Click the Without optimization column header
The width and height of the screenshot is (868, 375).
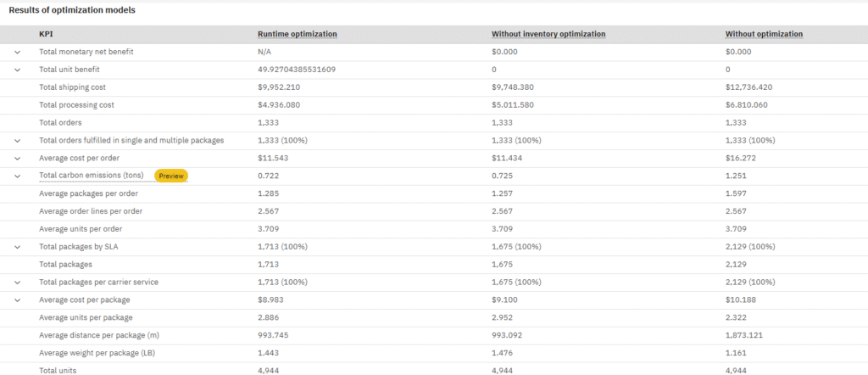pyautogui.click(x=764, y=34)
